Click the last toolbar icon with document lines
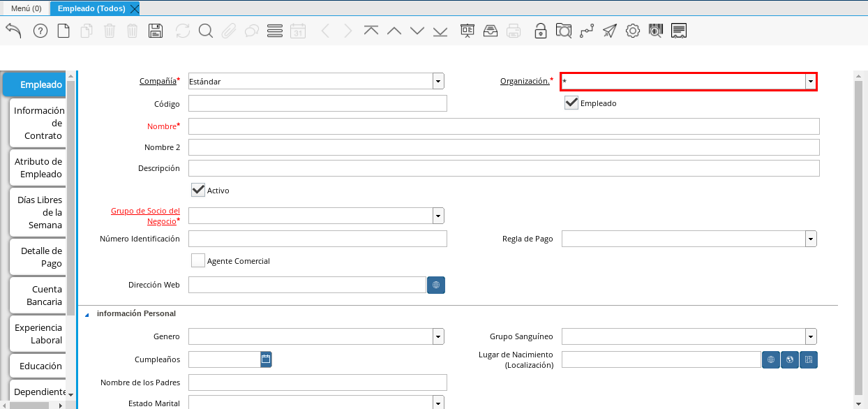This screenshot has width=868, height=409. click(679, 31)
